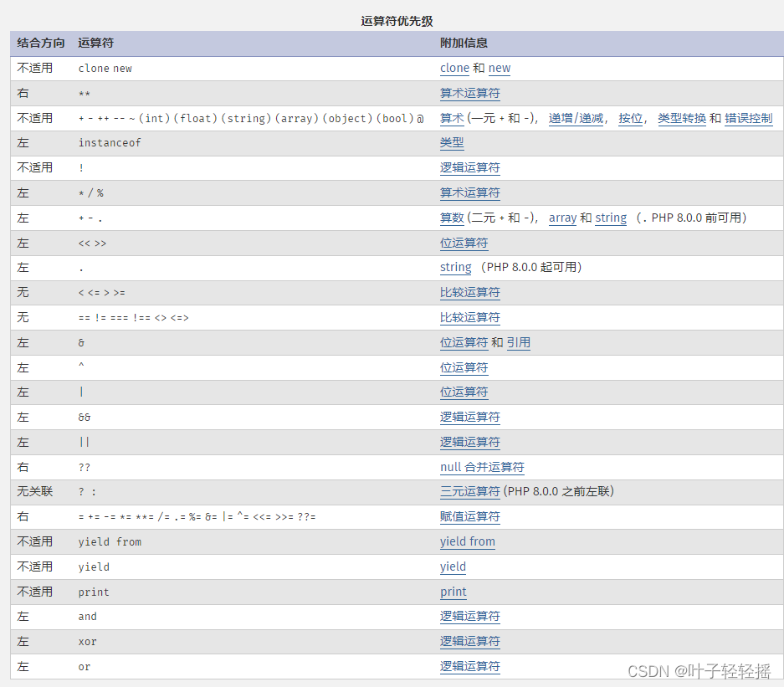Select the < <= > >= operator cell
The width and height of the screenshot is (784, 687).
tap(102, 293)
